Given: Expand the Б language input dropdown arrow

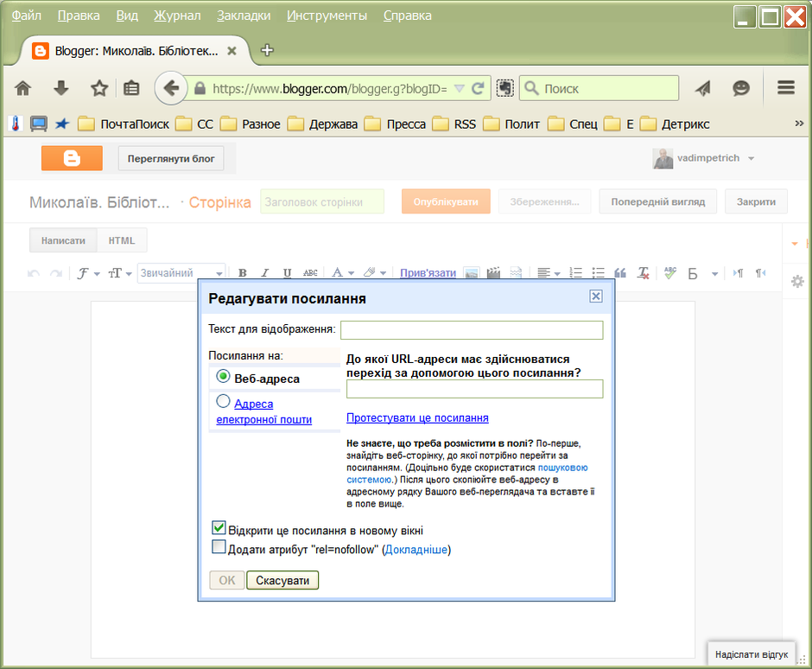Looking at the screenshot, I should pyautogui.click(x=714, y=274).
